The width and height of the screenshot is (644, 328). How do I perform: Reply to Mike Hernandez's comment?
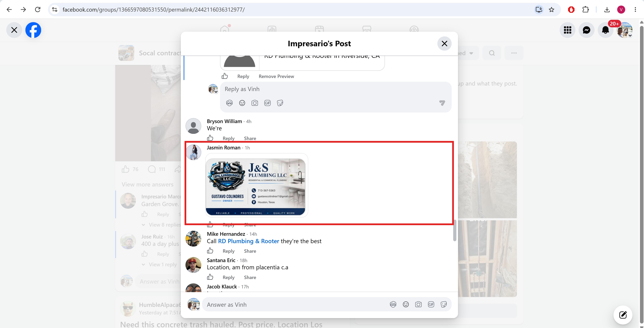(x=228, y=251)
